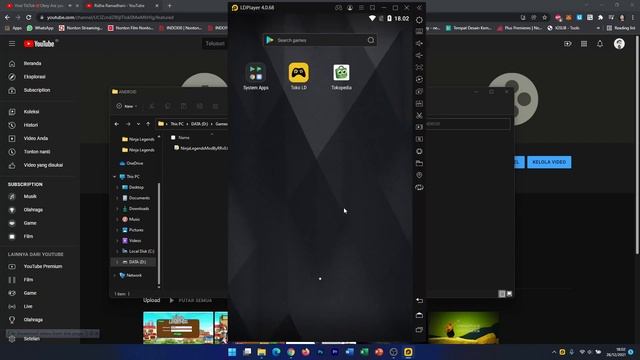Image resolution: width=640 pixels, height=360 pixels.
Task: Open YouTube apps grid icon
Action: tap(584, 44)
